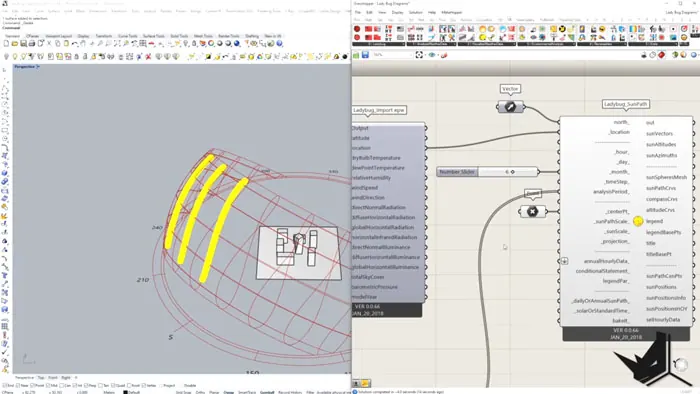Toggle the Cen osnap checkbox
Screen dimensions: 700x394
click(x=62, y=385)
